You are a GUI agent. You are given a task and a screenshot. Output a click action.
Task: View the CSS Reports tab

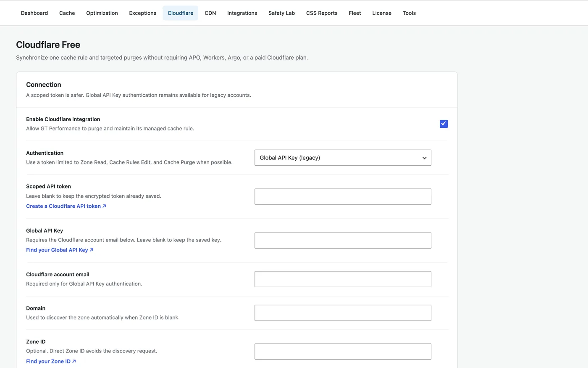322,13
